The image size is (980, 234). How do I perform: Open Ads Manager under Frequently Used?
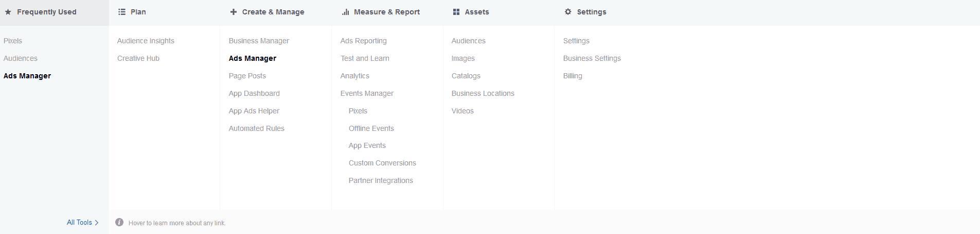point(27,76)
